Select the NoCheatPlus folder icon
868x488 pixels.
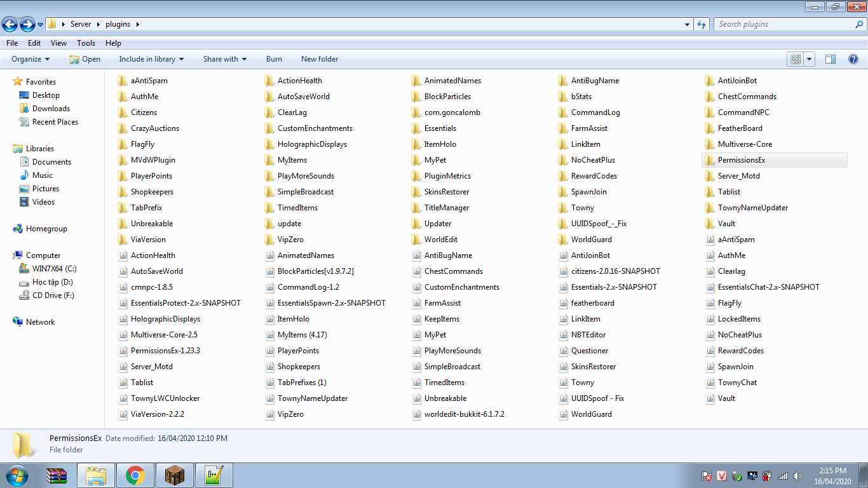(x=563, y=160)
